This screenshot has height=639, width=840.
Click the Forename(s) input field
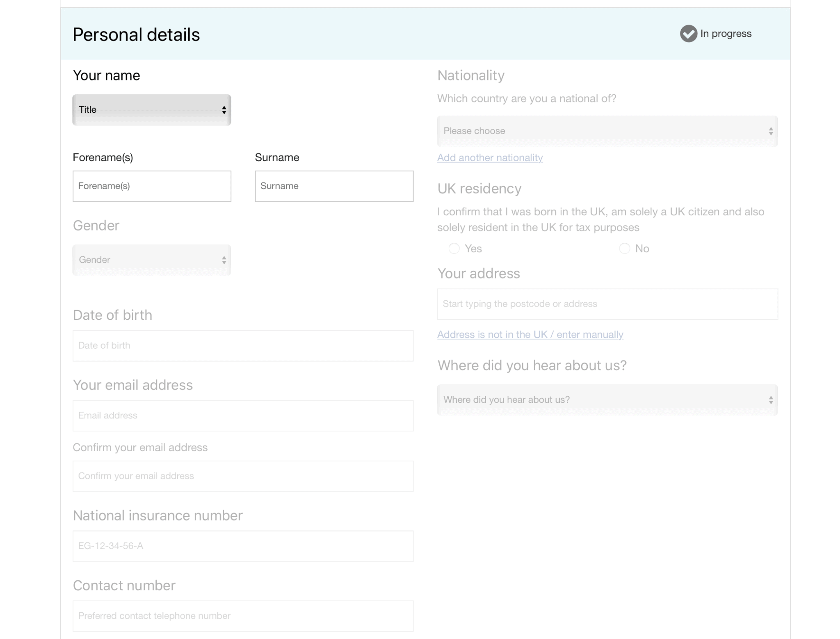point(152,186)
